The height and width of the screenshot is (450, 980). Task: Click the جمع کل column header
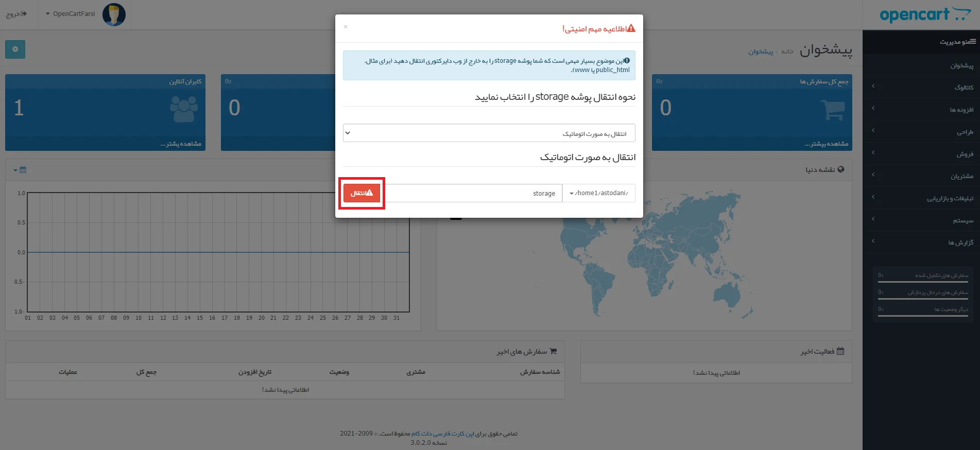click(146, 372)
